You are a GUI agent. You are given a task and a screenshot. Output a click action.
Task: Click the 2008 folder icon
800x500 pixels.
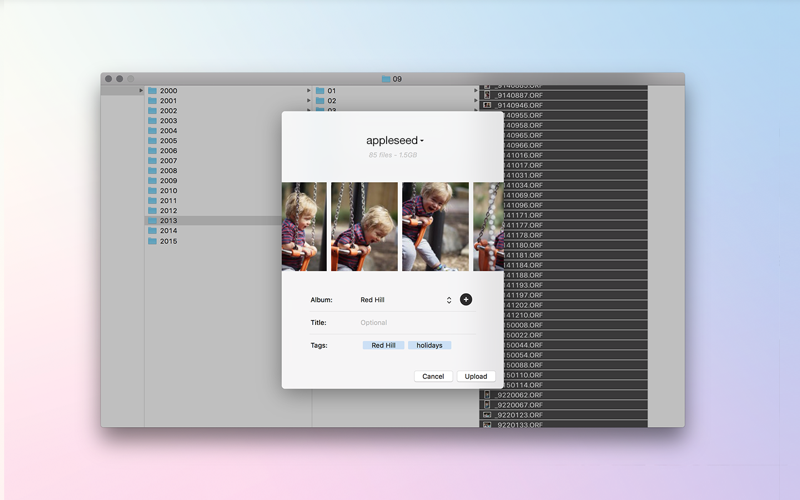pyautogui.click(x=152, y=170)
